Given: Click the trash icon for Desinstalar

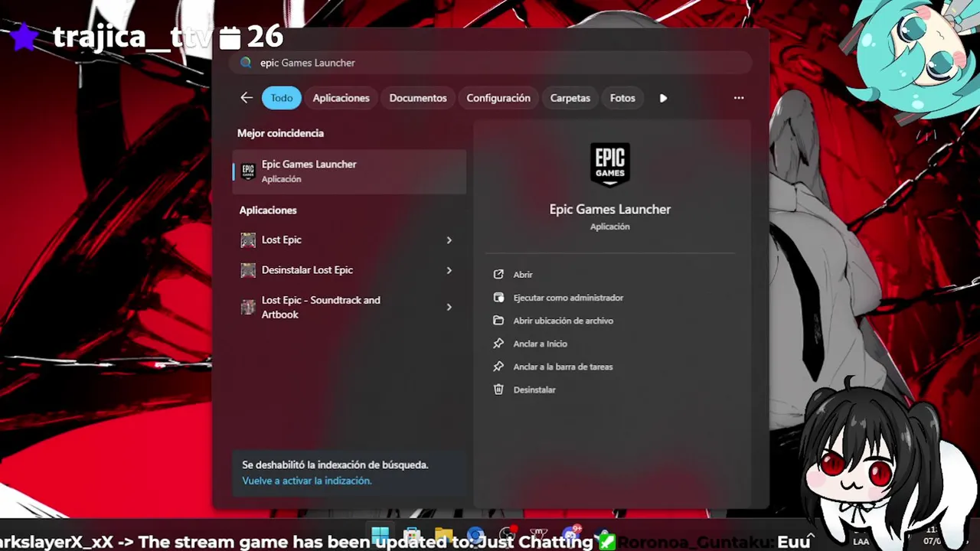Looking at the screenshot, I should tap(498, 390).
